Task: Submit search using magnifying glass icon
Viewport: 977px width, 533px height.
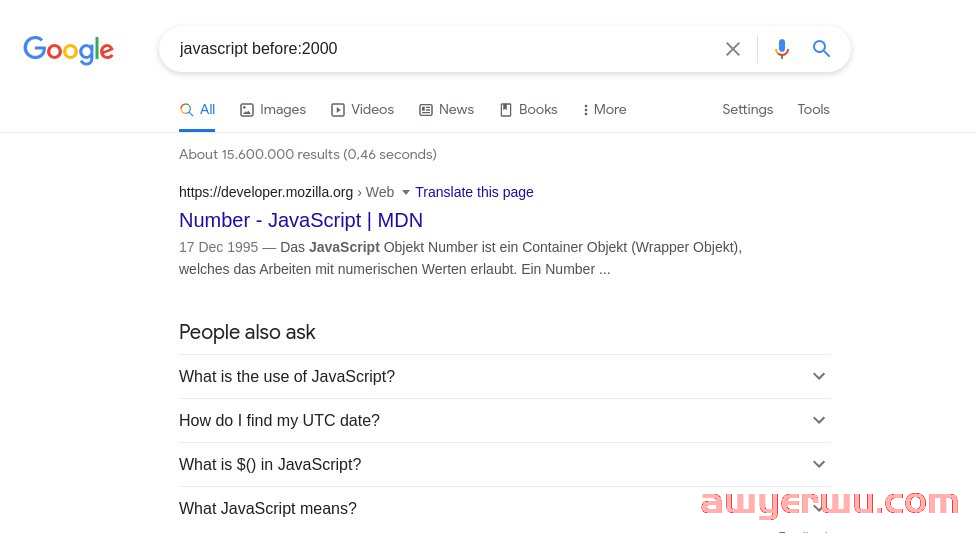Action: pyautogui.click(x=821, y=49)
